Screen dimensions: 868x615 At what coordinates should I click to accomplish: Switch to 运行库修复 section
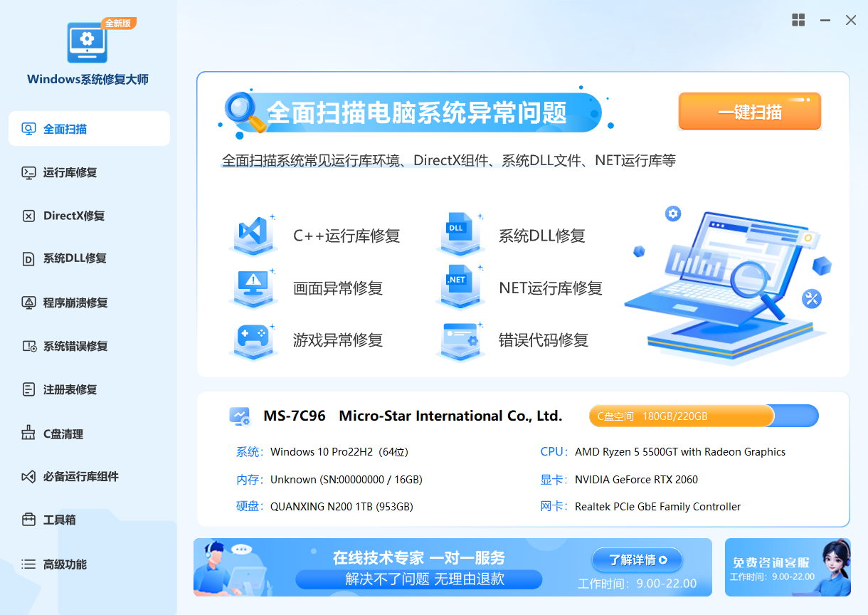89,172
